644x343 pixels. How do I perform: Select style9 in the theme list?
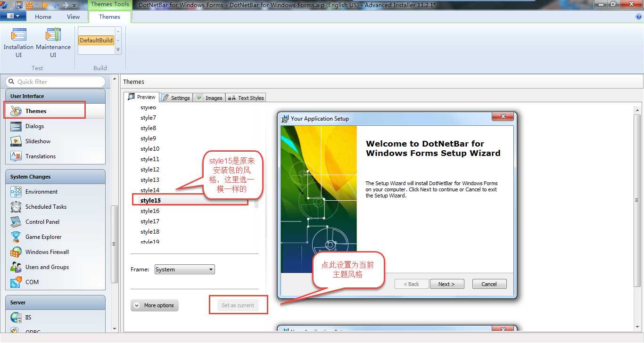coord(148,139)
